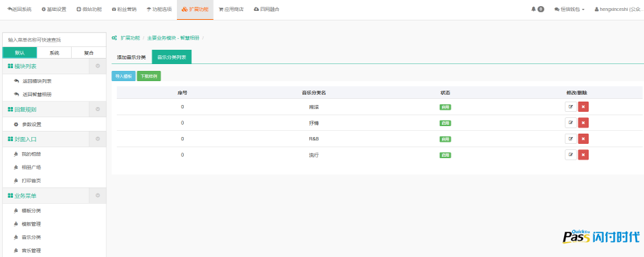Click the blue 导入模板 button
The image size is (644, 257).
tap(124, 76)
